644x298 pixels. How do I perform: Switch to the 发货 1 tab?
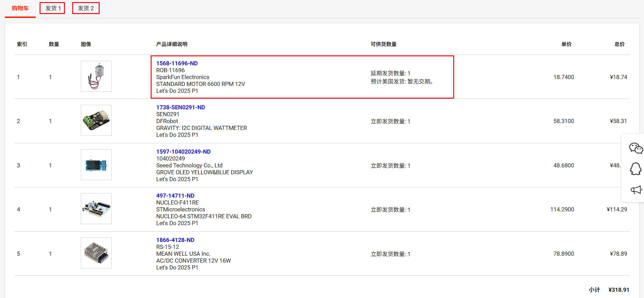coord(52,8)
